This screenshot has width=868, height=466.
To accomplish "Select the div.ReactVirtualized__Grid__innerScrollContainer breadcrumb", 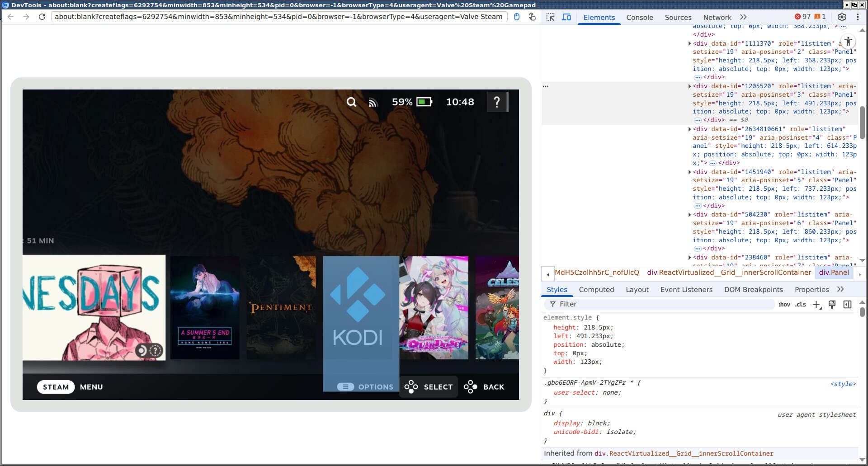I will [x=729, y=273].
